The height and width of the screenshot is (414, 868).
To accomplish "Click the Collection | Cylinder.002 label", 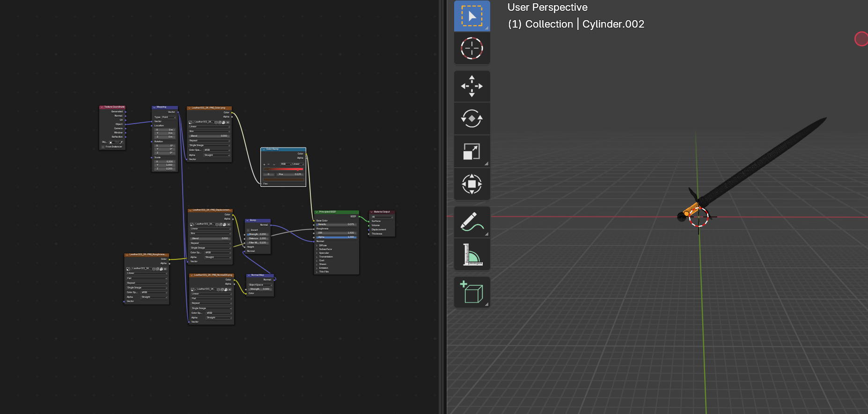I will point(576,24).
